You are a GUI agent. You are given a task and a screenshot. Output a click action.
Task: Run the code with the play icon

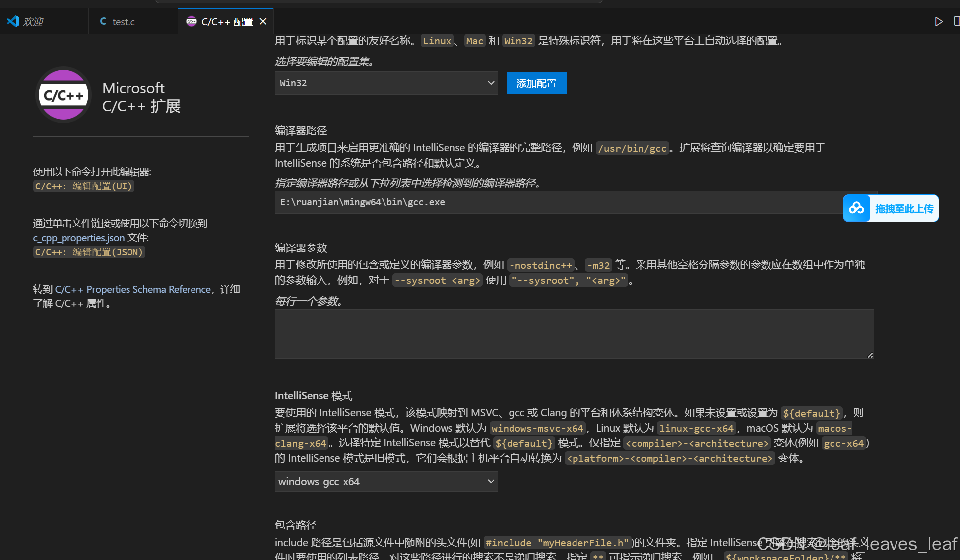pos(938,21)
